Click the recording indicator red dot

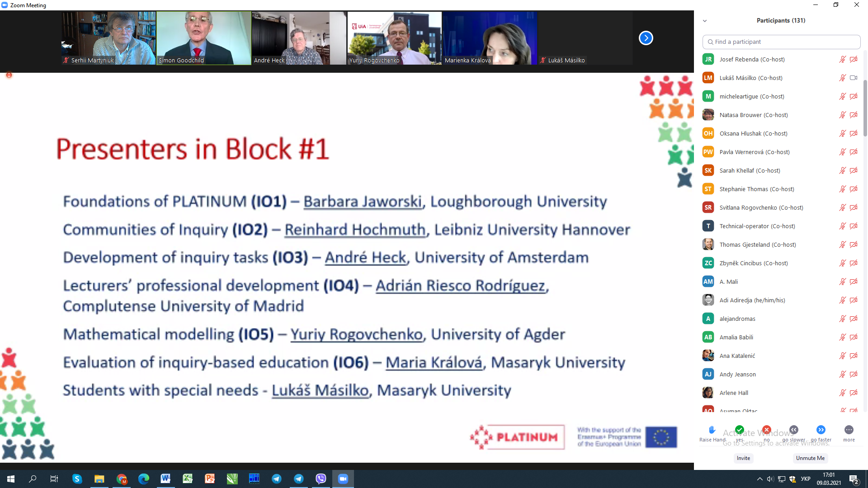9,75
